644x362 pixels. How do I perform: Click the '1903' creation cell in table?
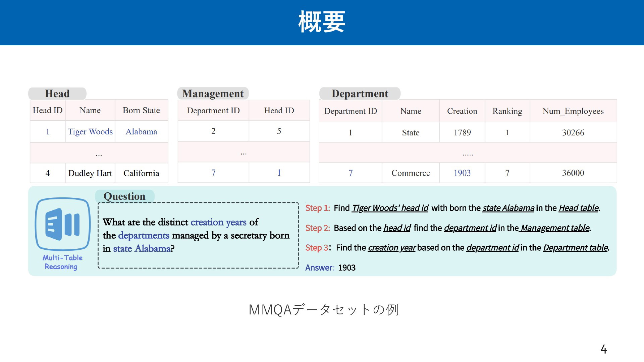coord(462,173)
